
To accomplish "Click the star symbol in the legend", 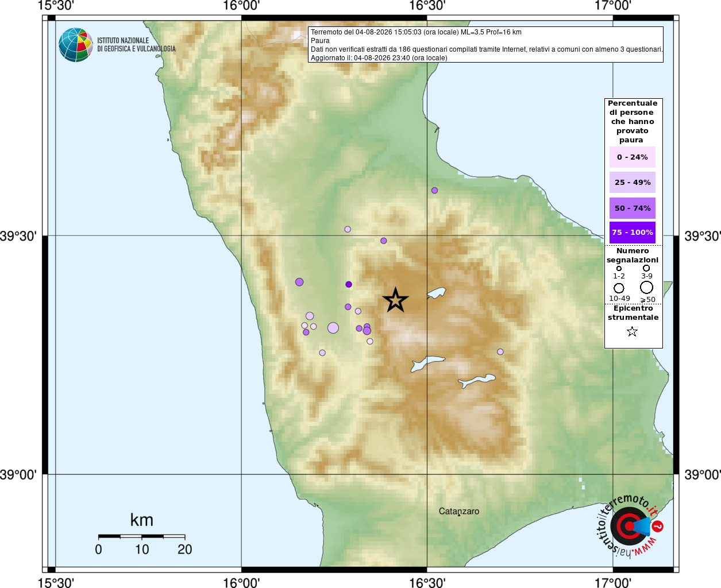I will (x=632, y=331).
